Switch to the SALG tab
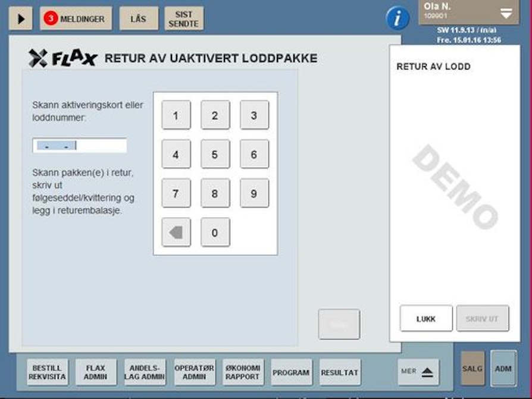This screenshot has width=532, height=399. pyautogui.click(x=472, y=368)
